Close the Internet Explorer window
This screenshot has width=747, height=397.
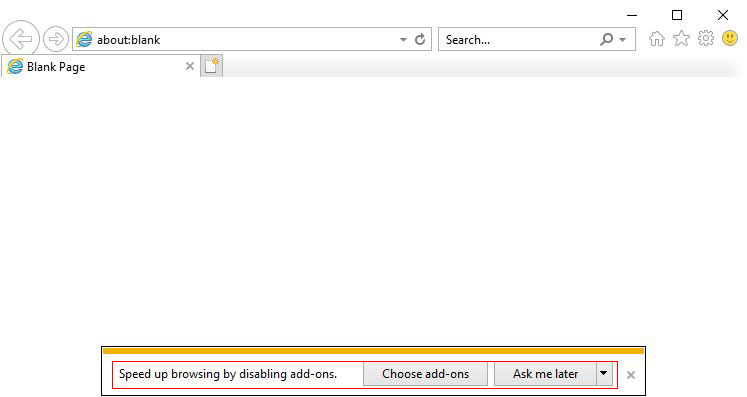coord(723,15)
